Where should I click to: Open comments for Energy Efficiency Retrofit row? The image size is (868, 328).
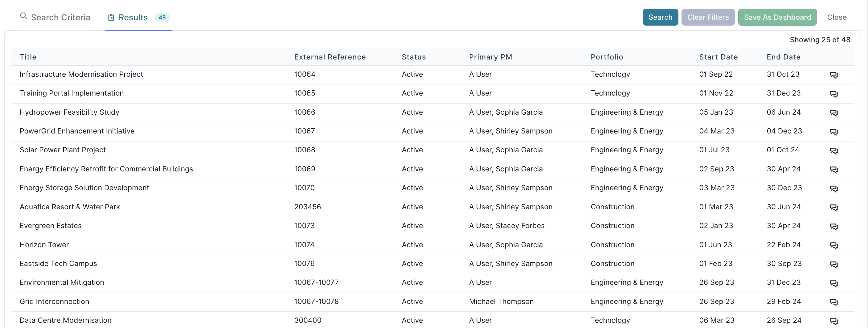click(833, 169)
